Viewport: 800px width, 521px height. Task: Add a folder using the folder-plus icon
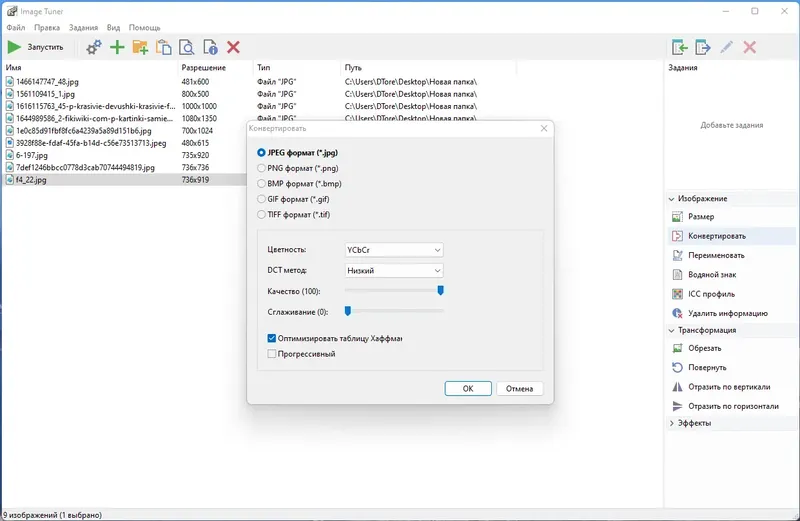tap(140, 47)
